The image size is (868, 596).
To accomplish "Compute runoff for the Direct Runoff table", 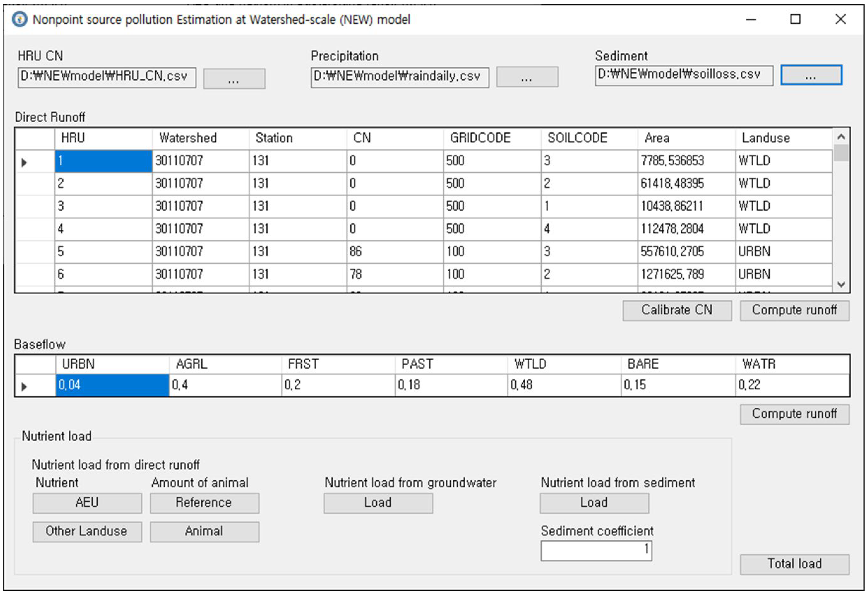I will [x=795, y=311].
